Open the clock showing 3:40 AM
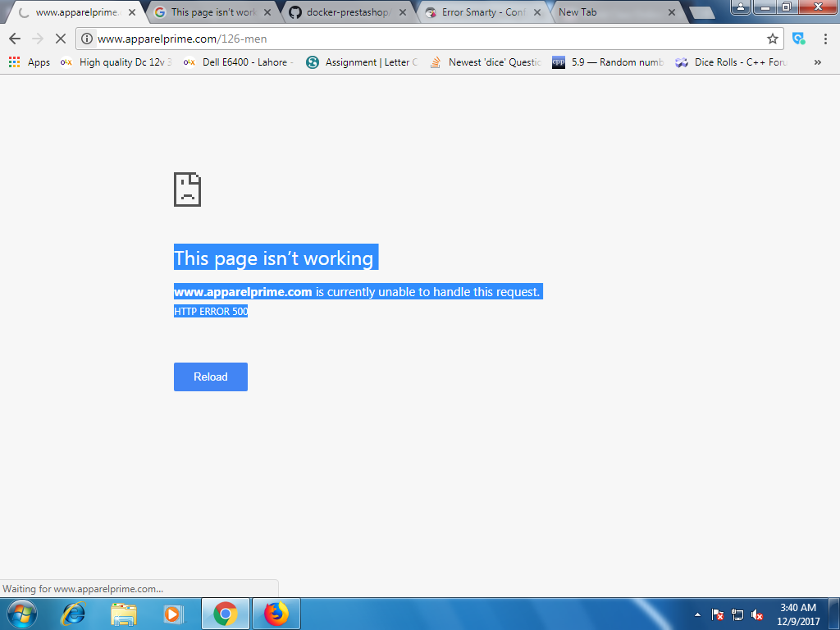Viewport: 840px width, 630px height. [x=797, y=614]
